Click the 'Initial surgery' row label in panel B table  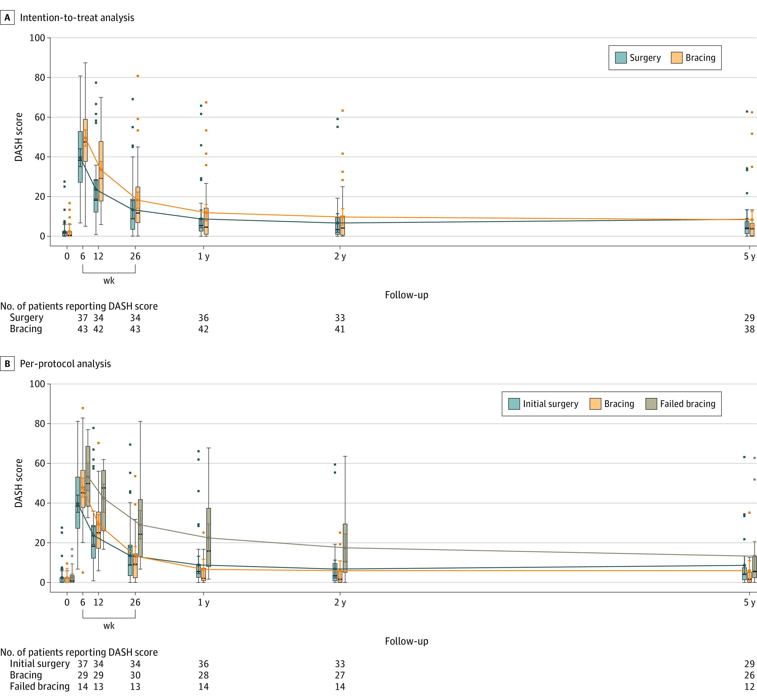click(x=40, y=664)
